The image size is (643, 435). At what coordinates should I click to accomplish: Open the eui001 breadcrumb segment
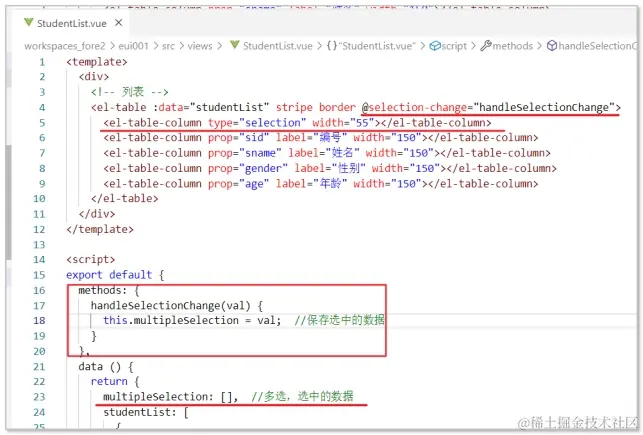[133, 46]
